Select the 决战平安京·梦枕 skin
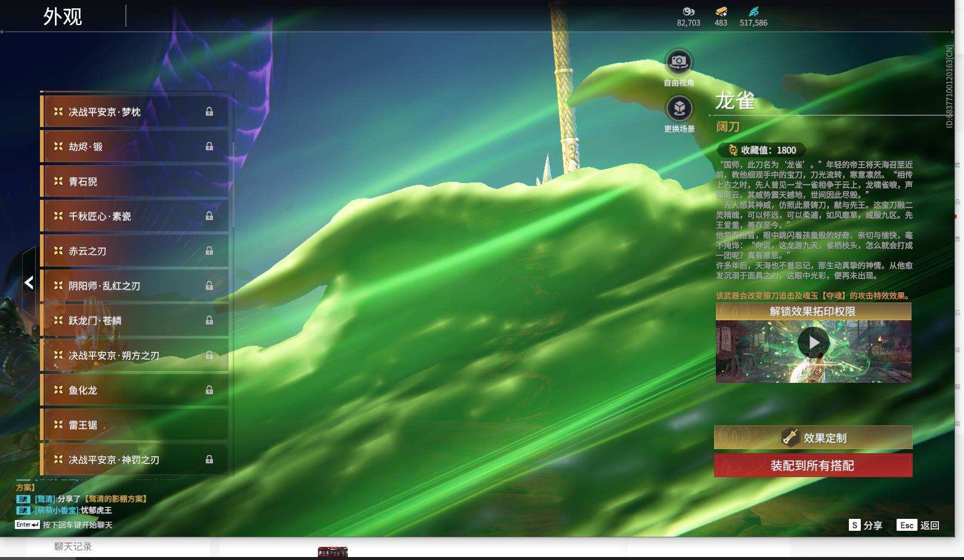The image size is (964, 560). pos(134,112)
